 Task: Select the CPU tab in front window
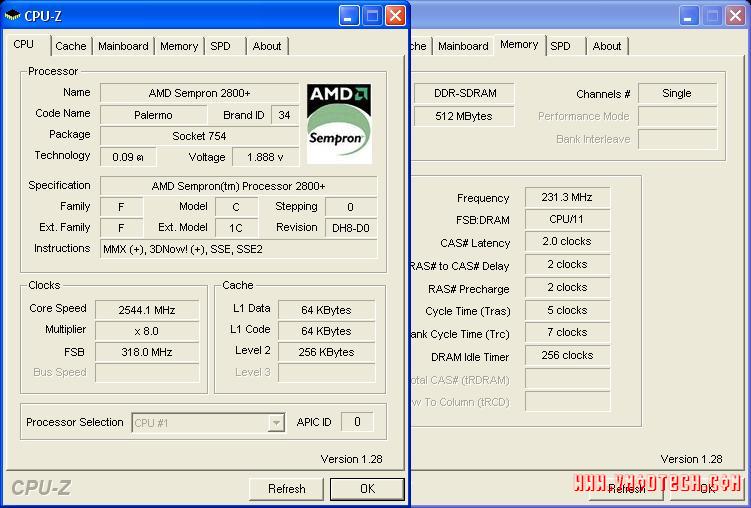pyautogui.click(x=26, y=44)
